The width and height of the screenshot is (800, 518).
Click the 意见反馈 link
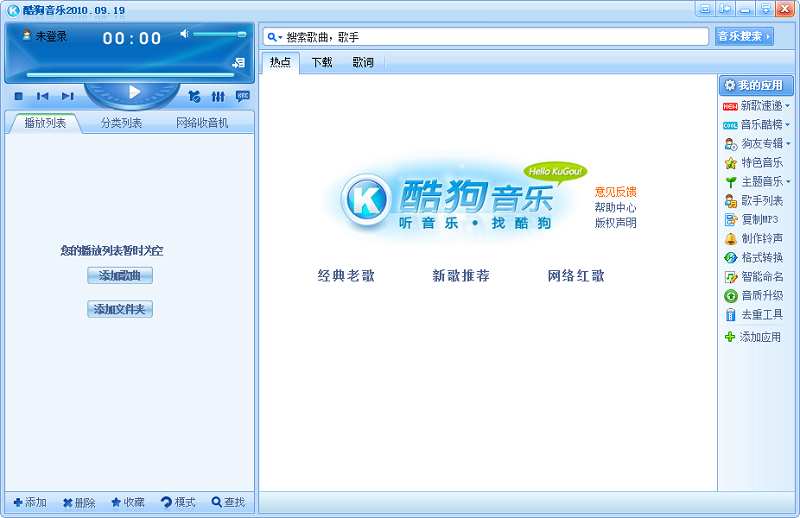coord(615,192)
